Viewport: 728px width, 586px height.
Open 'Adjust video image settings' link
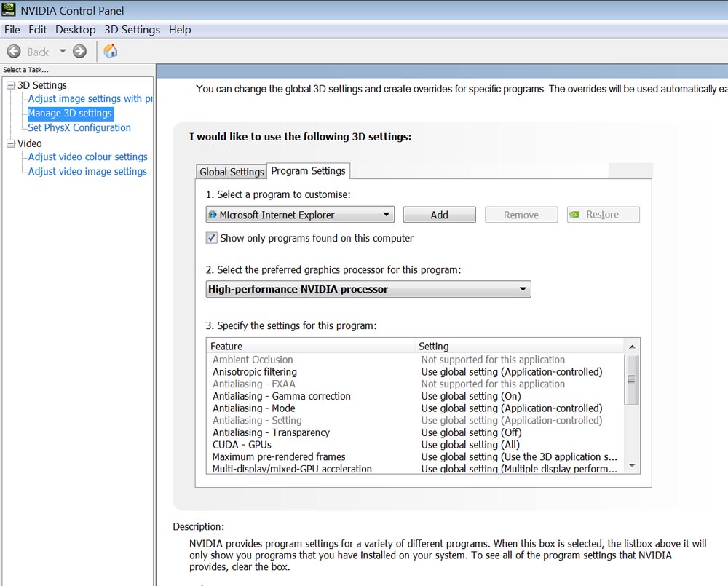click(87, 171)
